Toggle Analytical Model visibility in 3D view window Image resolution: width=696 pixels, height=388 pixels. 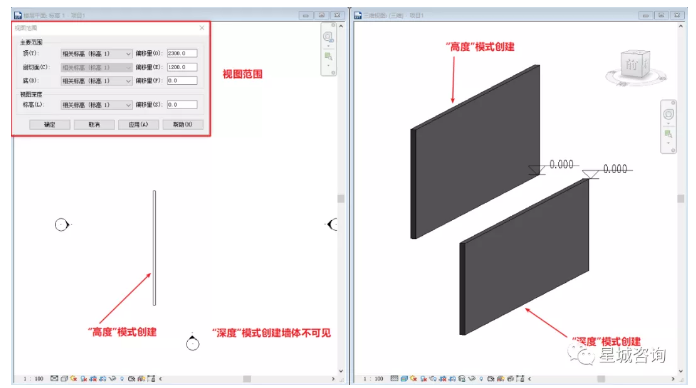pyautogui.click(x=501, y=379)
